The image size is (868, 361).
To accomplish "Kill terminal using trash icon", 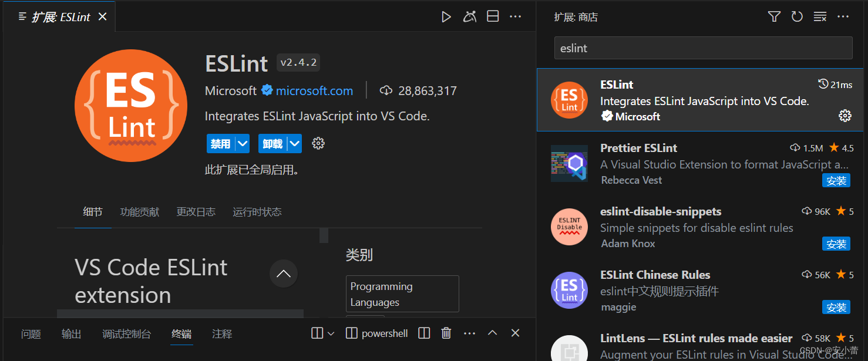I will (x=446, y=333).
